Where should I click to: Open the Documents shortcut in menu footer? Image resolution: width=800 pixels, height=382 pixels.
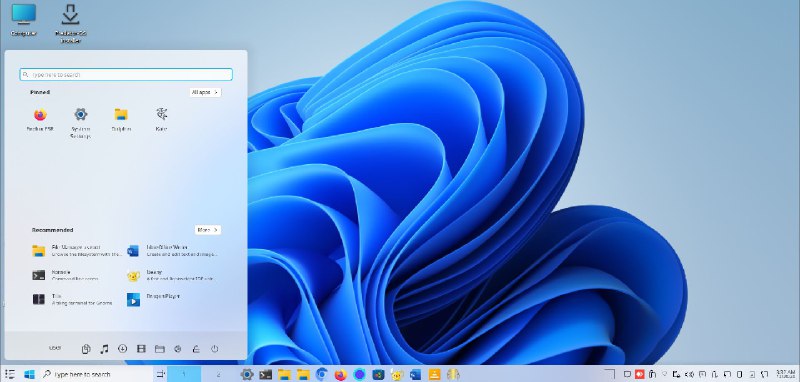[86, 349]
